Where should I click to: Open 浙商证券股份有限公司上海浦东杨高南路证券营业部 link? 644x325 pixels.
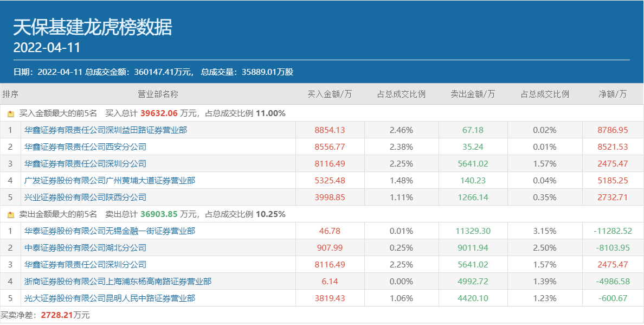(x=118, y=282)
